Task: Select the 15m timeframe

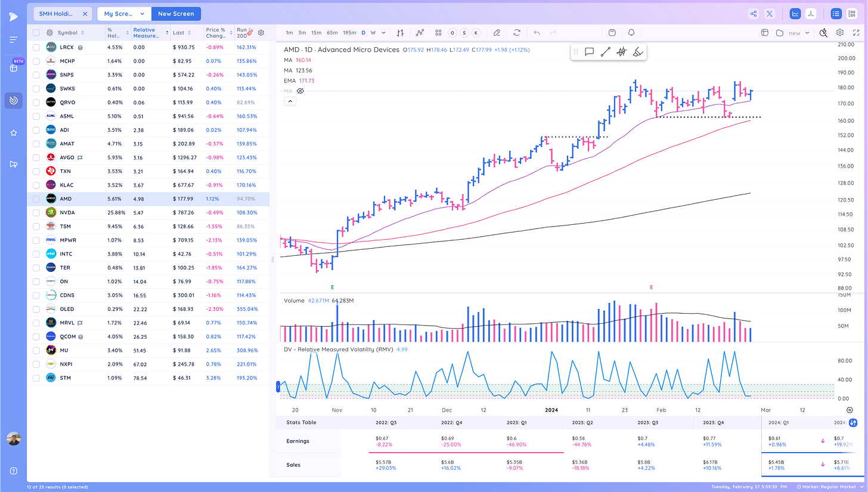Action: (316, 33)
